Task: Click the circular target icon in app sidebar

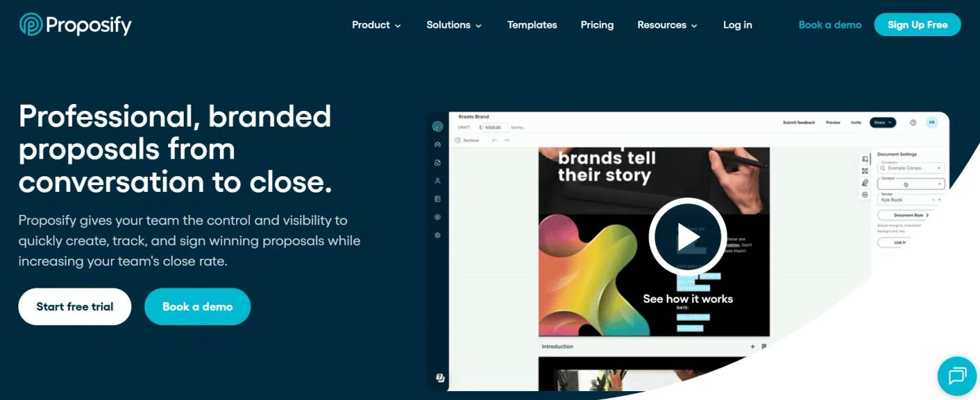Action: point(438,217)
